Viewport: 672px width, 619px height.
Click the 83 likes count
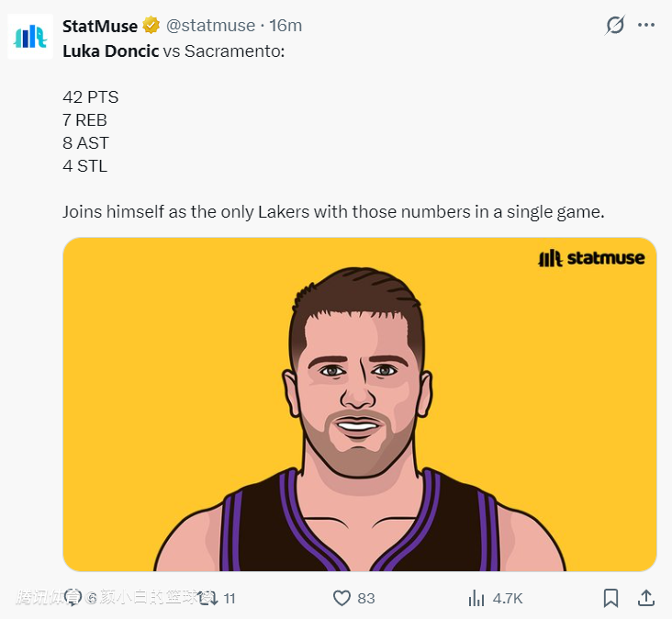(366, 598)
